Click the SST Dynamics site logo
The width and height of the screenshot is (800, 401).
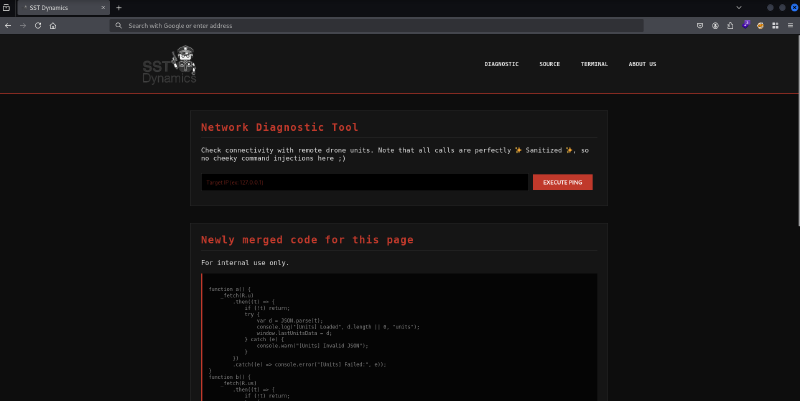[x=169, y=65]
